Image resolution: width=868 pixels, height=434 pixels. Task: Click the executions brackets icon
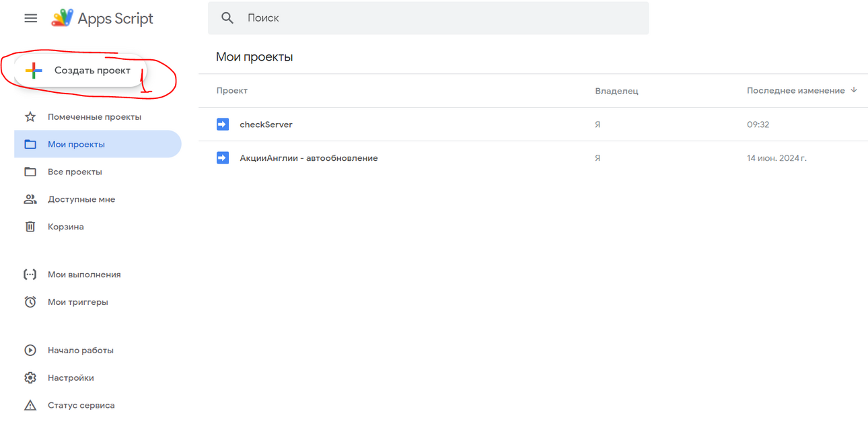pos(30,275)
